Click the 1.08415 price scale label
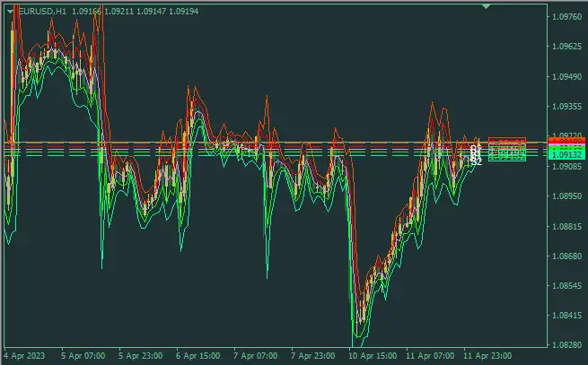Viewport: 588px width, 365px height. tap(566, 315)
